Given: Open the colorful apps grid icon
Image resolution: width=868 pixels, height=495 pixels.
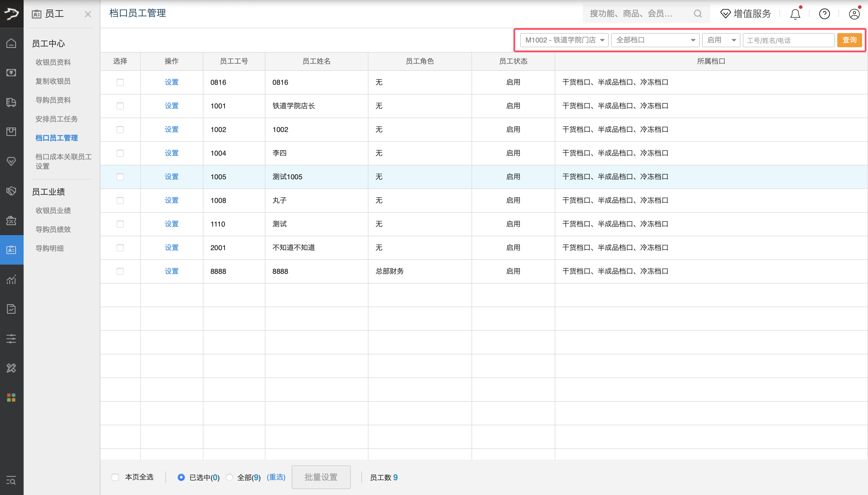Looking at the screenshot, I should pyautogui.click(x=11, y=398).
